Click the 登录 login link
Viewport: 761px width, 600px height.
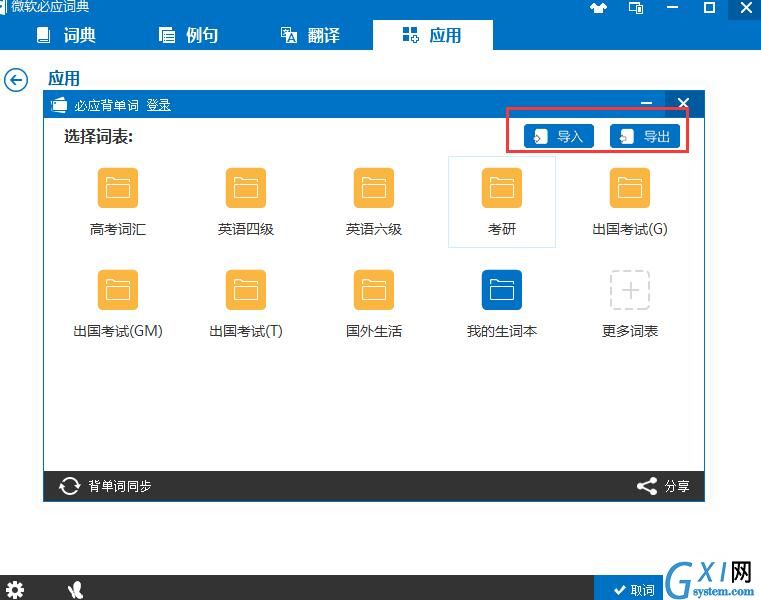point(159,105)
